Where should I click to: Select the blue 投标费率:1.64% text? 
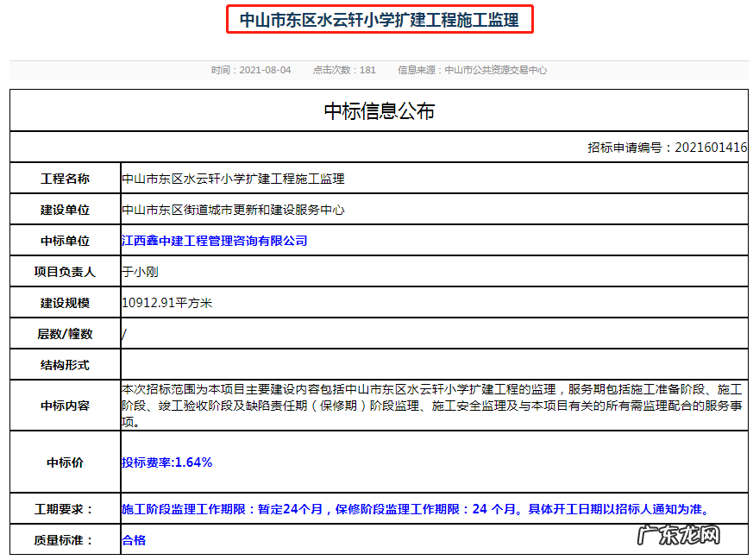click(x=166, y=462)
